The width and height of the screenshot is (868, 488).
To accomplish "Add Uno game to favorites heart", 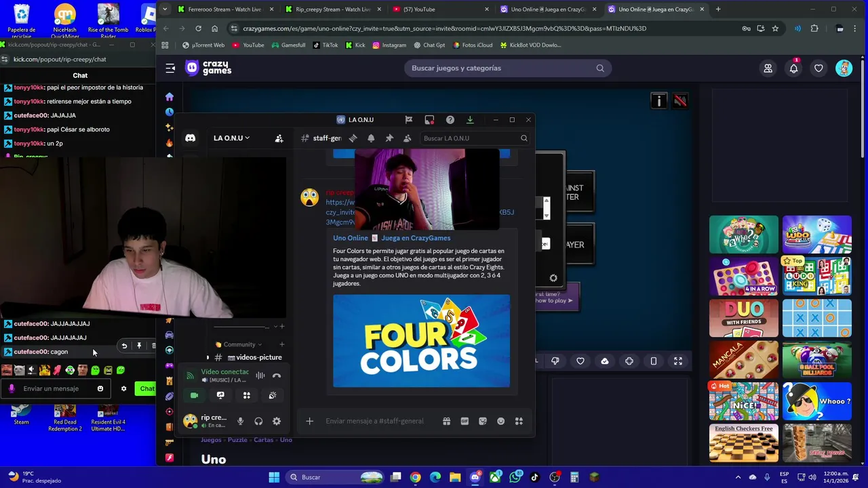I will coord(580,361).
